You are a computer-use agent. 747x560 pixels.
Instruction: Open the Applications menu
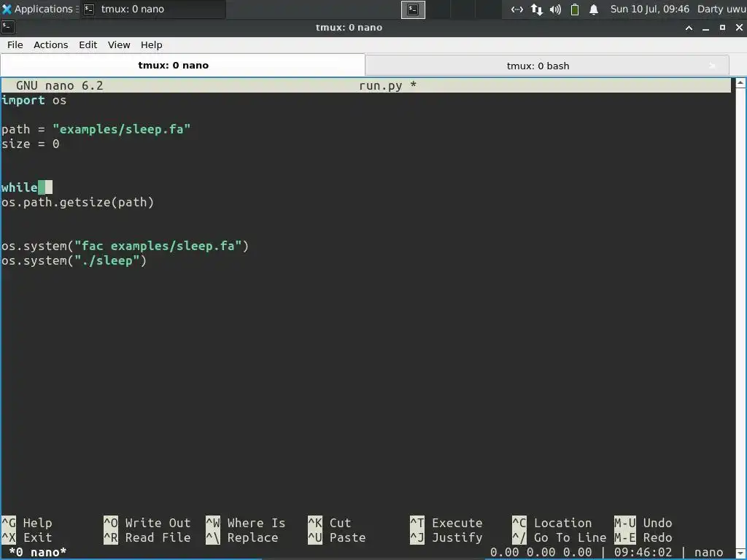[38, 9]
